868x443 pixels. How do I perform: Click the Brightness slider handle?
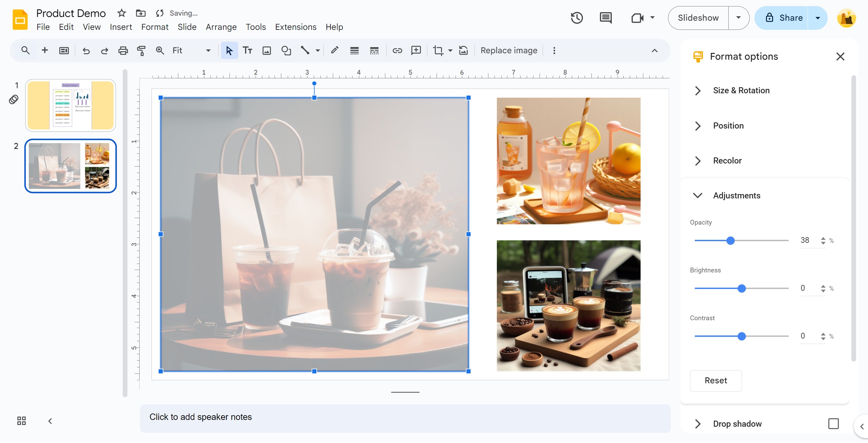(x=742, y=288)
